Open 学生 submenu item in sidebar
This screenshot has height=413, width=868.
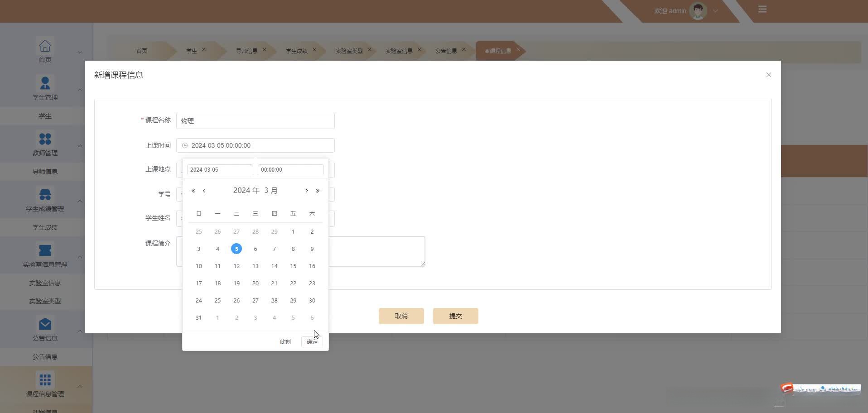[x=45, y=116]
